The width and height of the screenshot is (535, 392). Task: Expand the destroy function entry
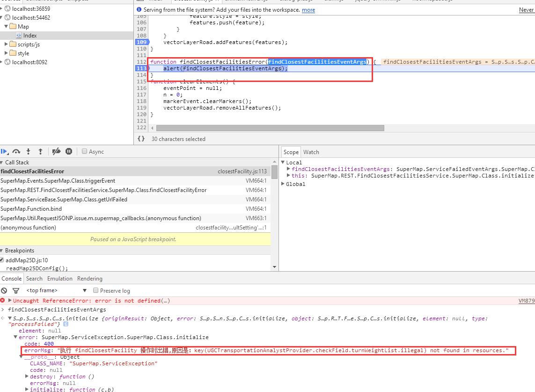pos(27,376)
